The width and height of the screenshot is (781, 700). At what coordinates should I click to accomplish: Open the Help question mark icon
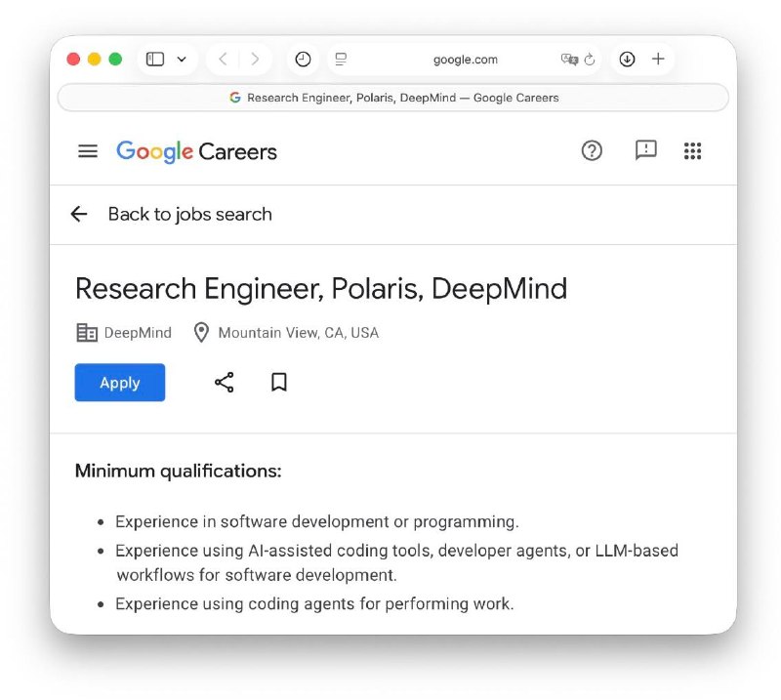[x=592, y=150]
